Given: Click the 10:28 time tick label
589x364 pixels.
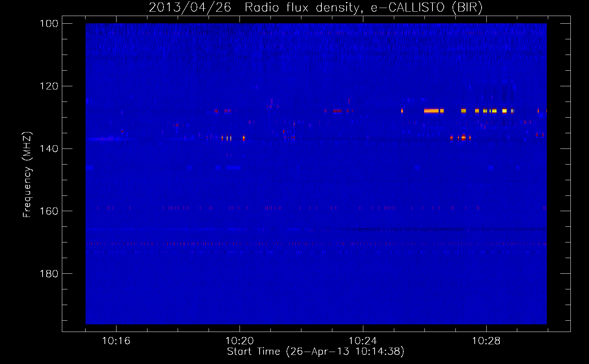Looking at the screenshot, I should pyautogui.click(x=486, y=341).
